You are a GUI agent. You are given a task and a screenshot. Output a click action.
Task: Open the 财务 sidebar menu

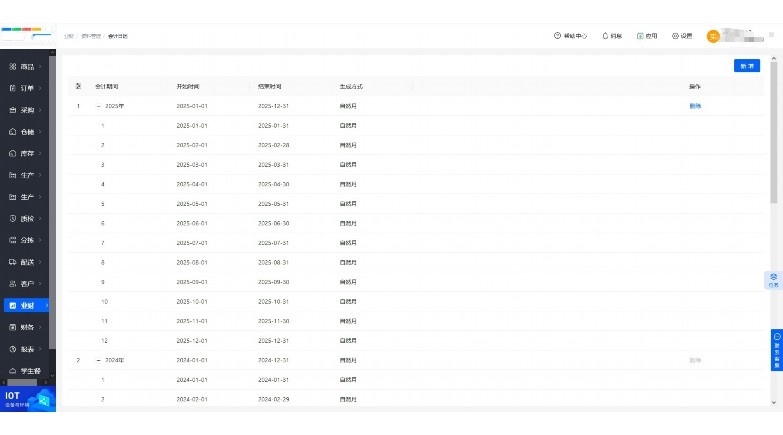click(x=24, y=327)
